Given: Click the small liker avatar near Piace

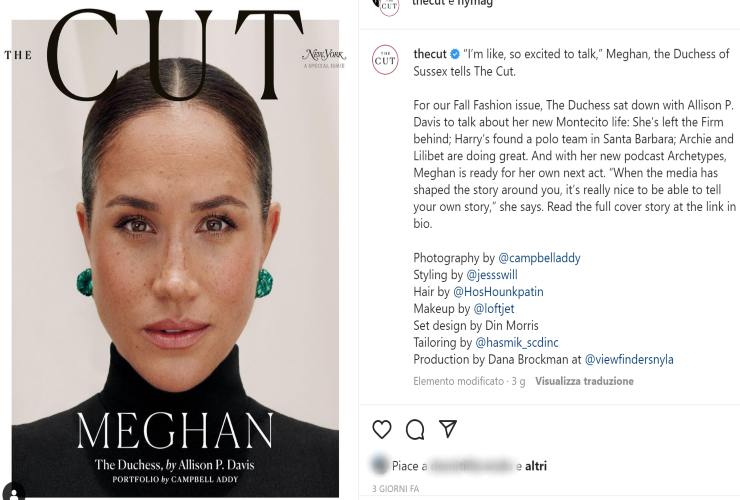Looking at the screenshot, I should [x=380, y=465].
